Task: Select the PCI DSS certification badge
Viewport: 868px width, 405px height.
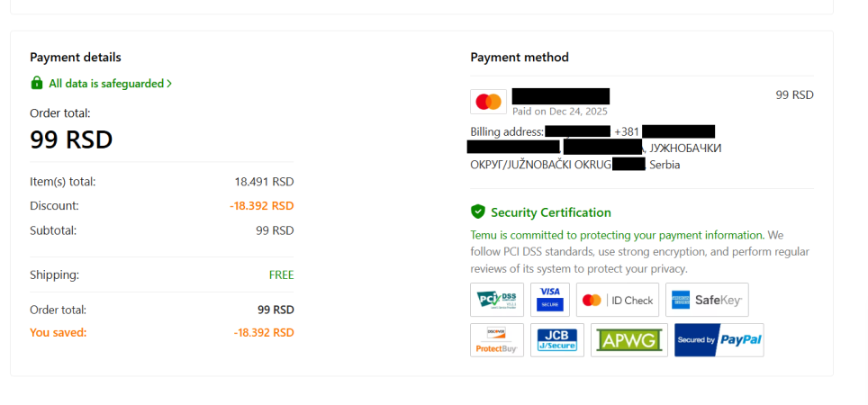Action: pos(497,300)
